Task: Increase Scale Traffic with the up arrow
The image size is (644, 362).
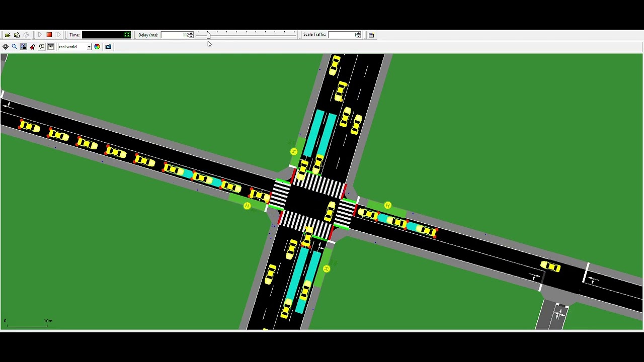Action: (358, 33)
